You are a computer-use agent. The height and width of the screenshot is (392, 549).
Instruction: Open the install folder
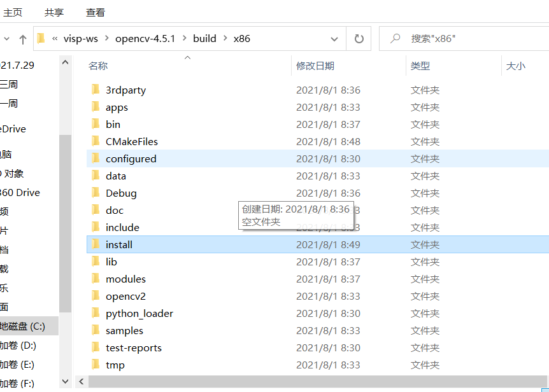(x=119, y=244)
